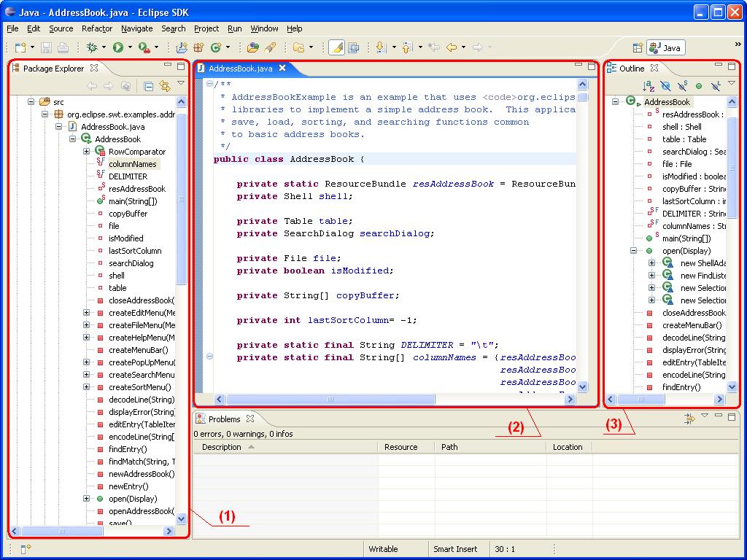Click the Save toolbar icon
This screenshot has height=560, width=747.
46,47
